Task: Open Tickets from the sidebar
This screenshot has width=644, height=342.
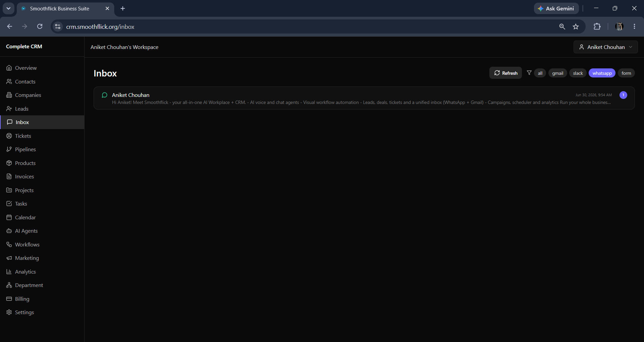Action: pos(42,136)
